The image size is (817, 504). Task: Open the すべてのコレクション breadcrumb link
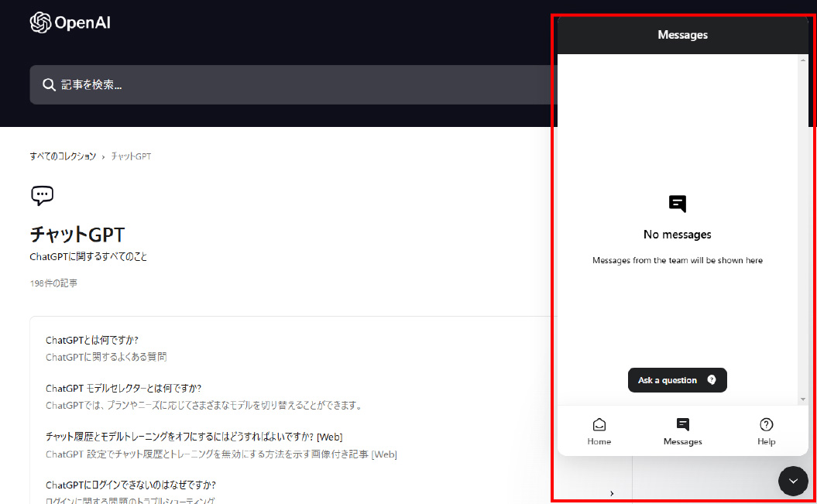(63, 156)
